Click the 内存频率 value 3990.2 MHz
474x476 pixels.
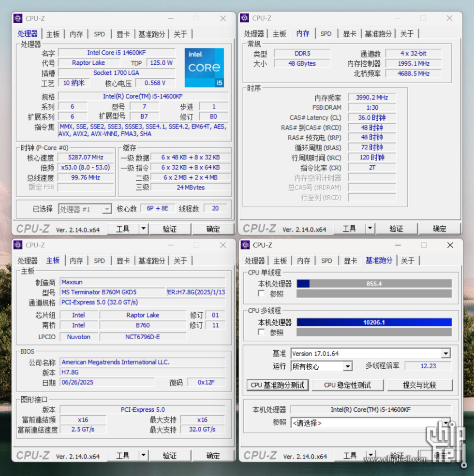372,98
